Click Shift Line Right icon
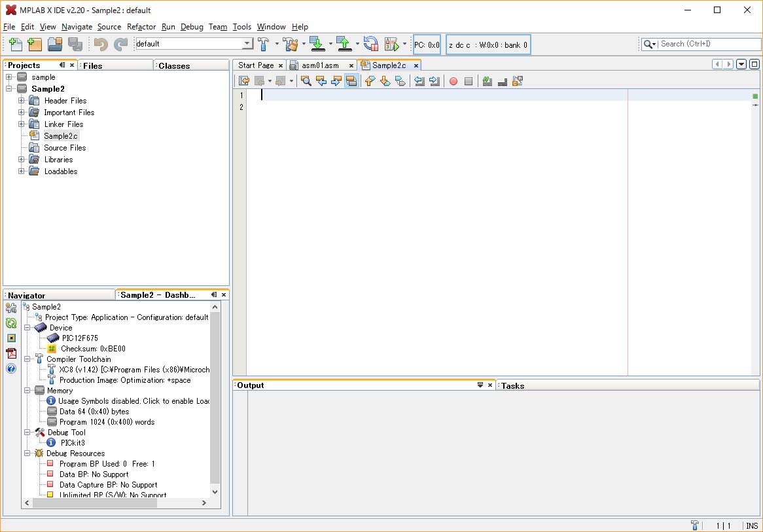The image size is (763, 532). point(435,81)
